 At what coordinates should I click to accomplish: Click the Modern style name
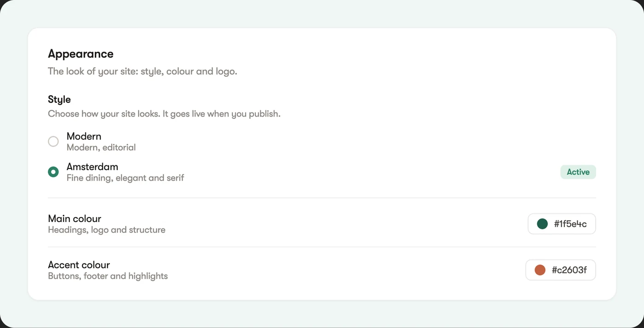pos(84,136)
